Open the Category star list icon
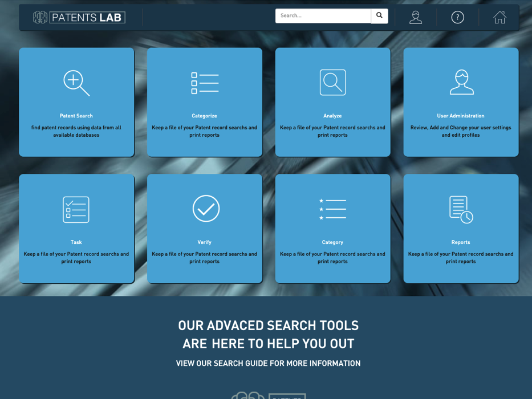Screen dimensions: 532x399 coord(333,209)
